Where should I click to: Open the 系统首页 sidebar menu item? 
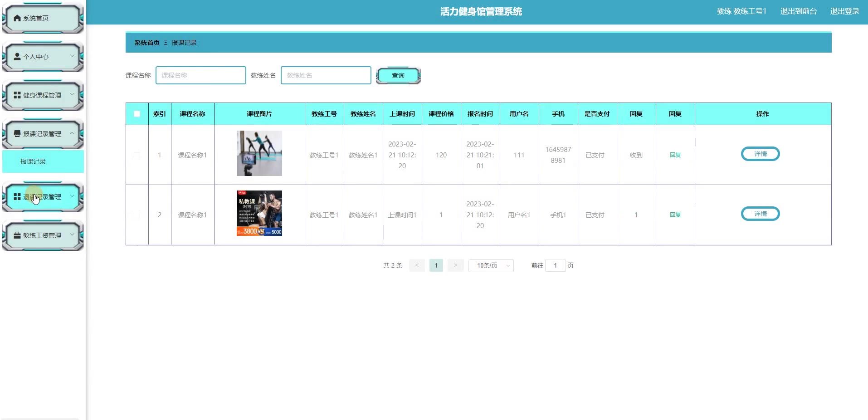pyautogui.click(x=43, y=18)
